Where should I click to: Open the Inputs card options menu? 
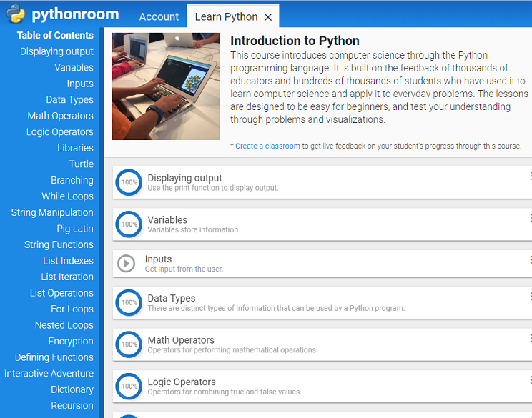(x=530, y=259)
